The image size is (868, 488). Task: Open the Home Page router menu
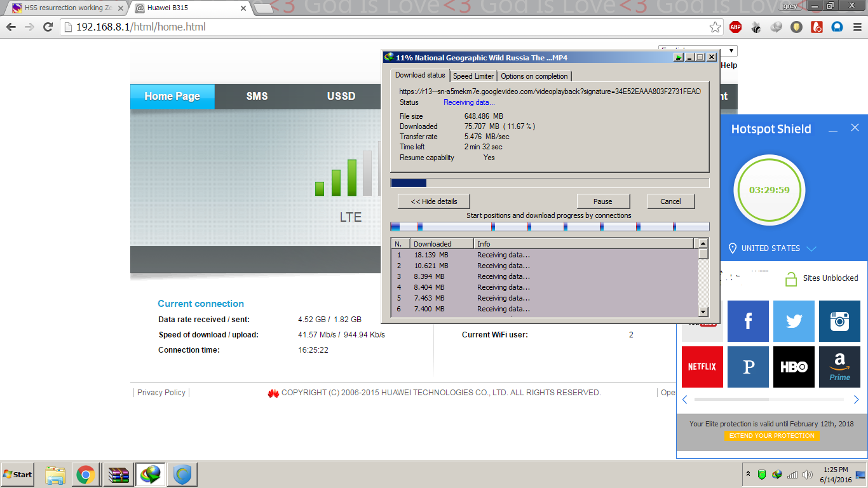[172, 97]
